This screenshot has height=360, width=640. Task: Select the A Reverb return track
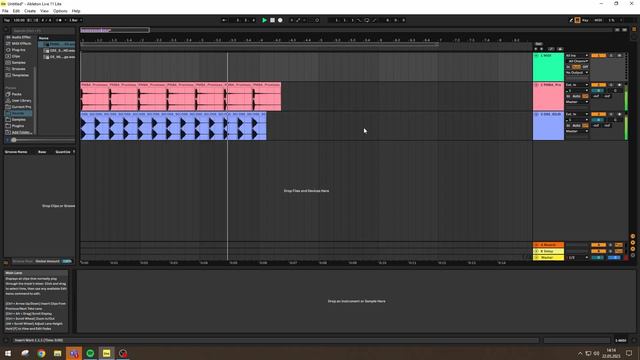(548, 245)
